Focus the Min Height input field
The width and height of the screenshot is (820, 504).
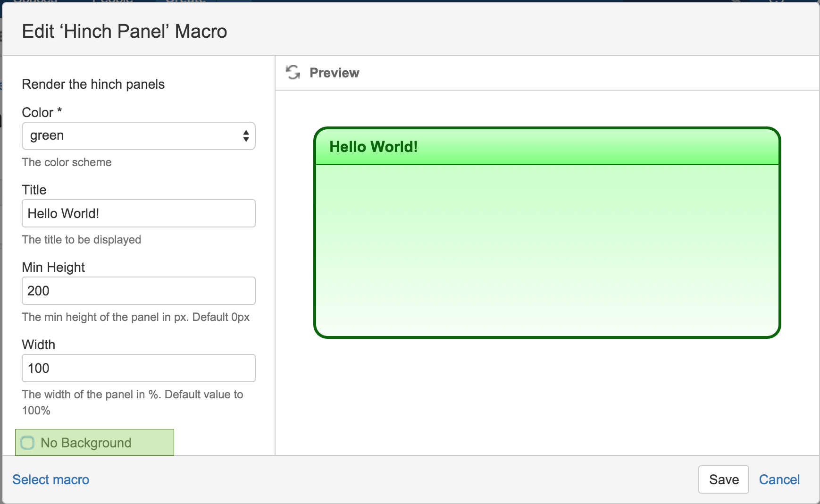click(x=138, y=291)
